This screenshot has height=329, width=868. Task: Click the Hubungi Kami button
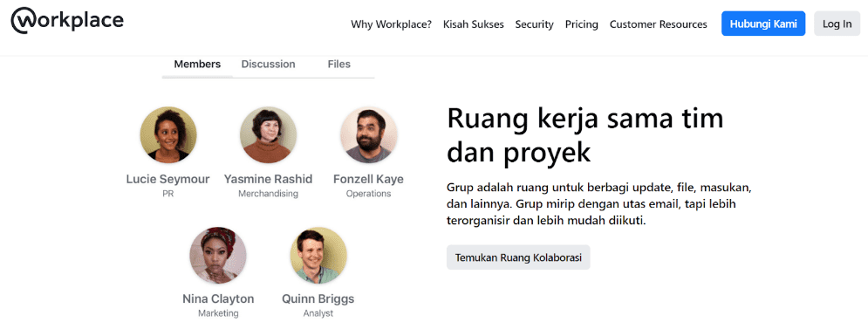point(762,24)
